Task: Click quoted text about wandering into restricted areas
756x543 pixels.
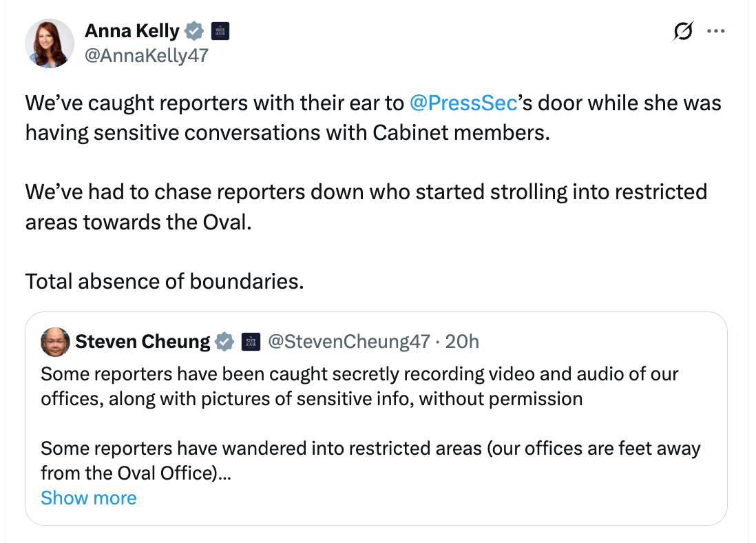Action: click(x=370, y=461)
